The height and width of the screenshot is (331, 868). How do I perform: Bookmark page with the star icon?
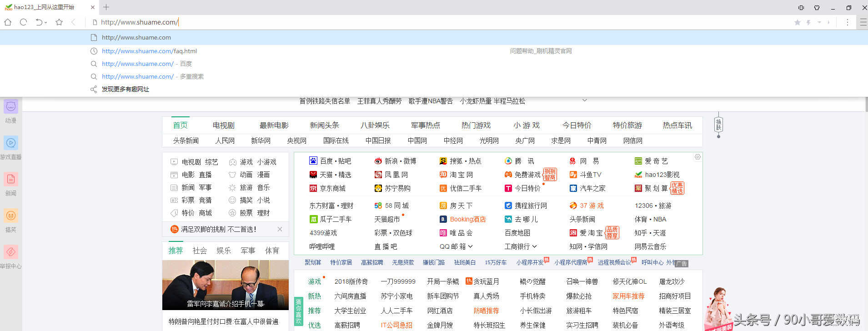coord(59,22)
